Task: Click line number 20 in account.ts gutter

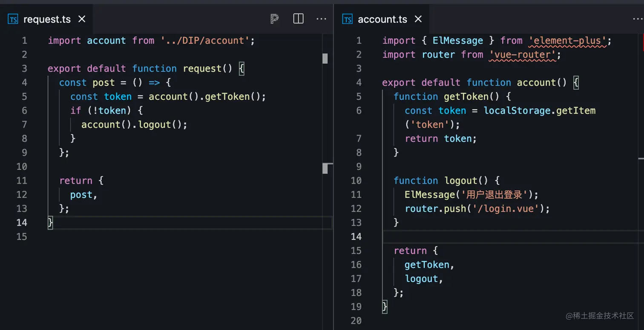Action: tap(356, 321)
